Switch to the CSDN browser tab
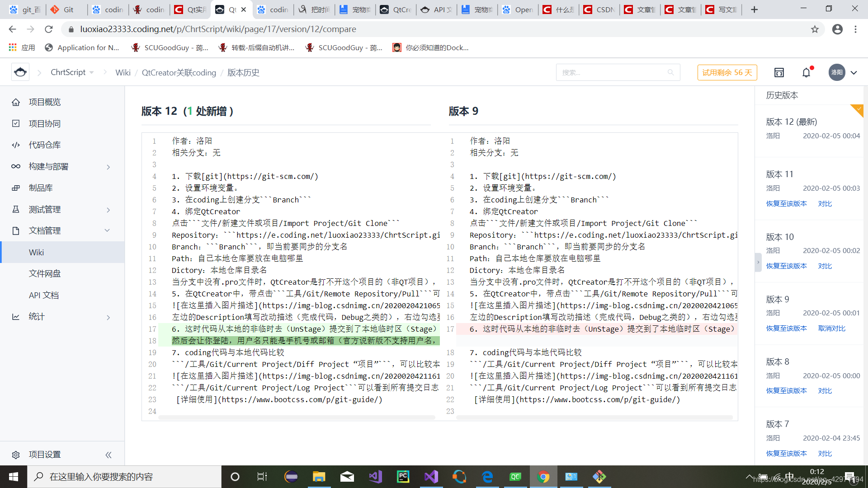 point(599,9)
